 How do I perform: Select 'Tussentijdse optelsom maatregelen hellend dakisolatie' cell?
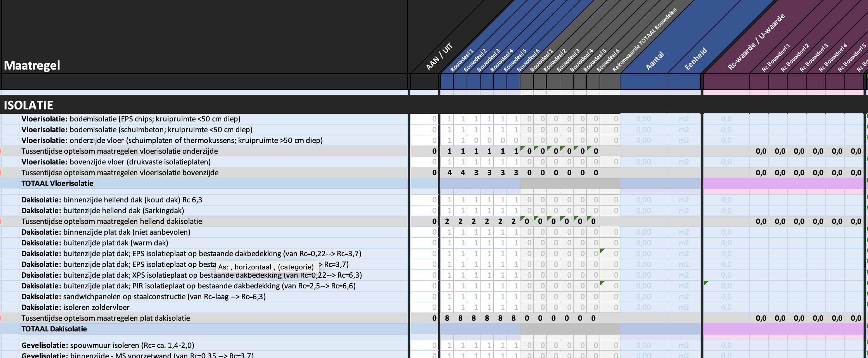[111, 221]
